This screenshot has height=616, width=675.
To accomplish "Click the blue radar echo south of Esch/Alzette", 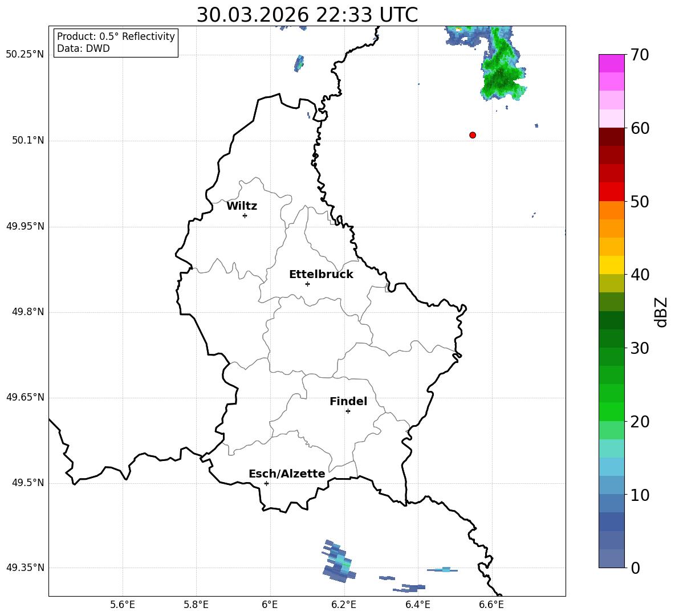I will [x=339, y=562].
